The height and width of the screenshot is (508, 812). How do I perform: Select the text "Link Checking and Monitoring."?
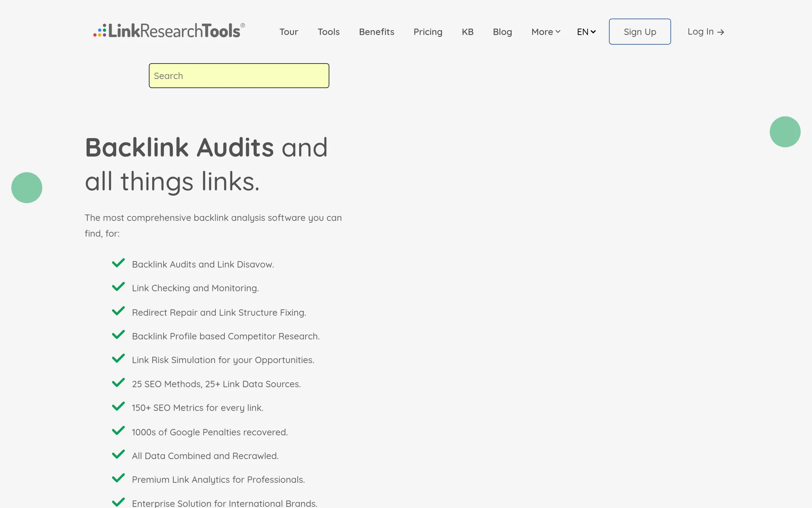(195, 288)
